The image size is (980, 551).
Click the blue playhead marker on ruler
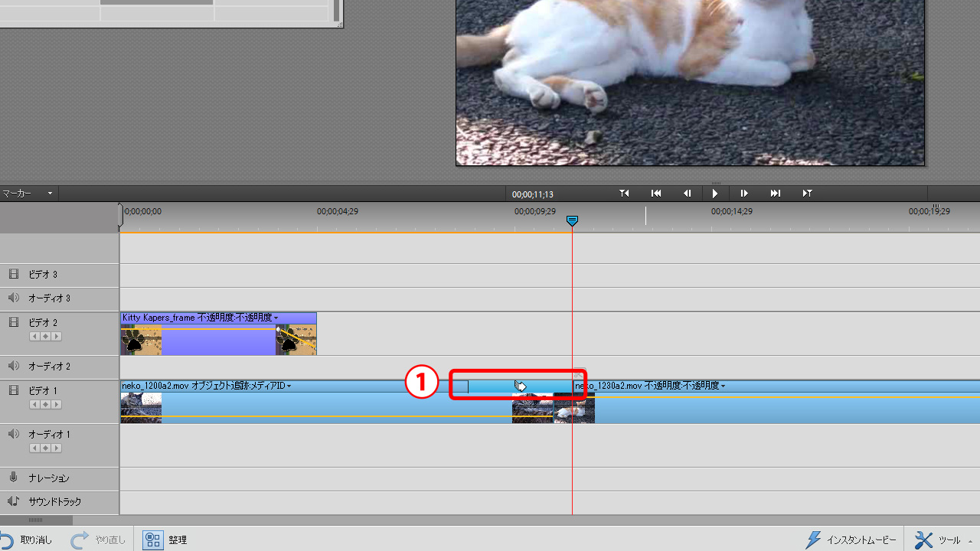[x=572, y=221]
